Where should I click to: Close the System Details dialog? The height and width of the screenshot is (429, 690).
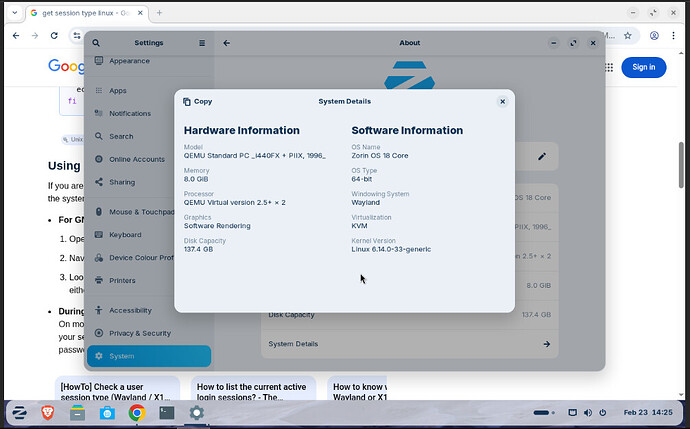point(503,102)
